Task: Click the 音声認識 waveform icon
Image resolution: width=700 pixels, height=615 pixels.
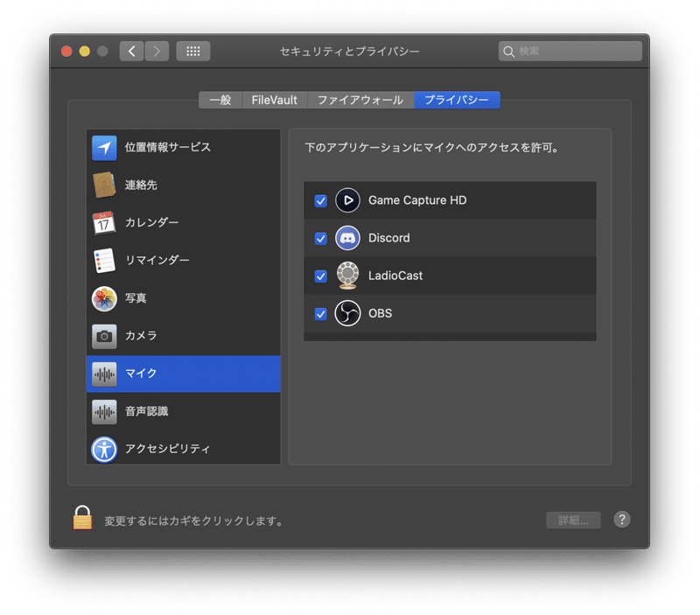Action: [104, 411]
